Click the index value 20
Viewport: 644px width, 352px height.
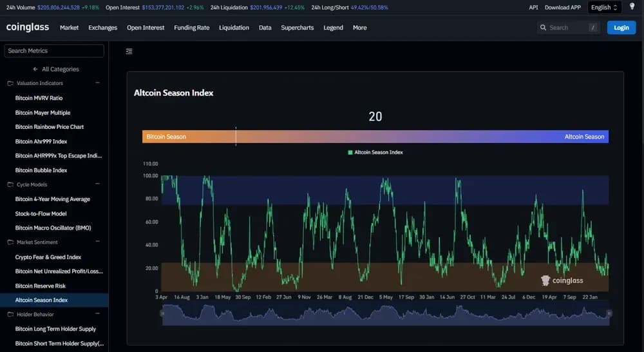click(375, 117)
